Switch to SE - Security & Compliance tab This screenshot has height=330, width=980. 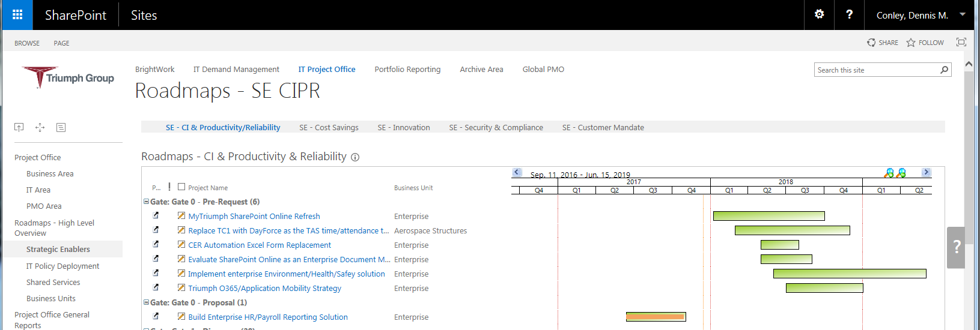click(x=496, y=127)
